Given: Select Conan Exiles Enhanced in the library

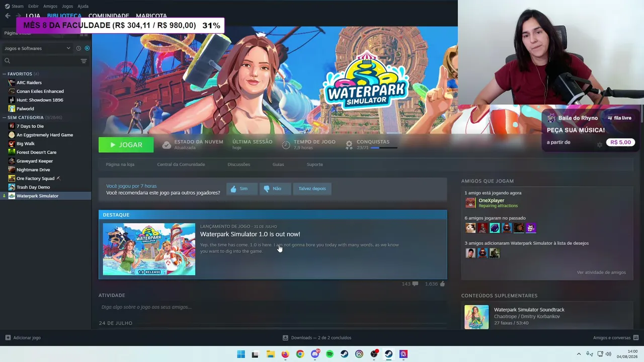Looking at the screenshot, I should 40,92.
